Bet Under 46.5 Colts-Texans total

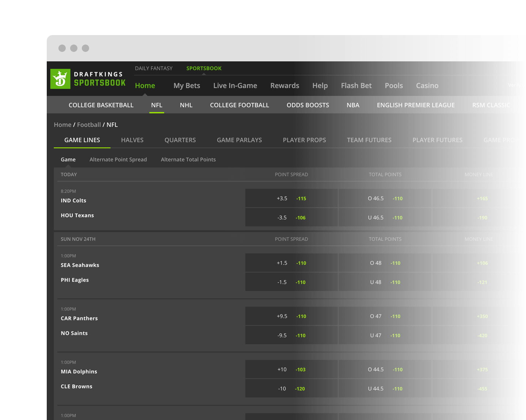(x=385, y=217)
